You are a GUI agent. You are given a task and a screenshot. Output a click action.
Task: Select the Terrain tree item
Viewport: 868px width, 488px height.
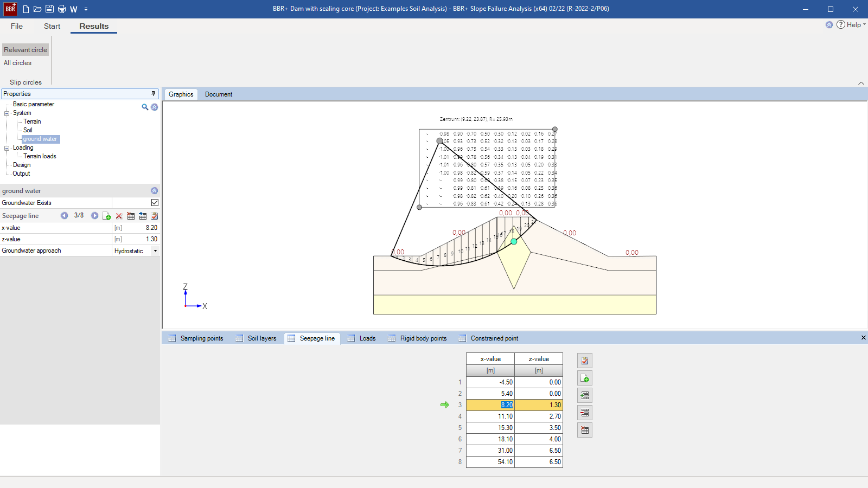tap(32, 121)
